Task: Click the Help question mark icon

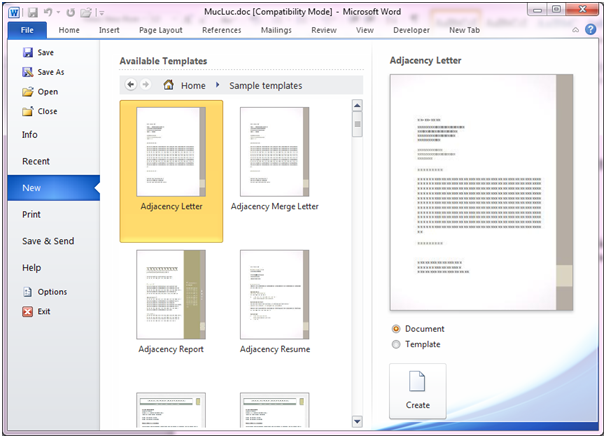Action: pos(590,29)
